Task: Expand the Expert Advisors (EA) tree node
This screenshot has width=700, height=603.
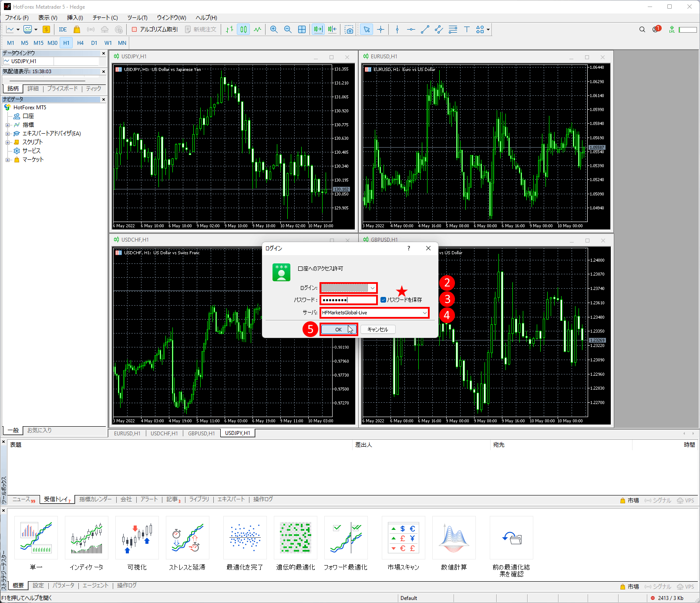Action: [7, 134]
